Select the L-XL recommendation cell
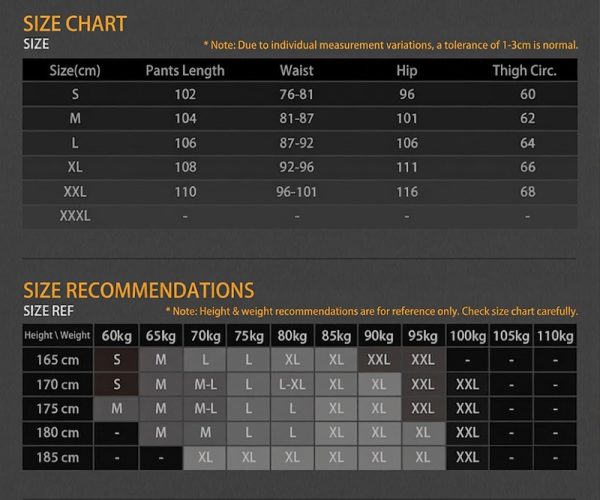 292,384
